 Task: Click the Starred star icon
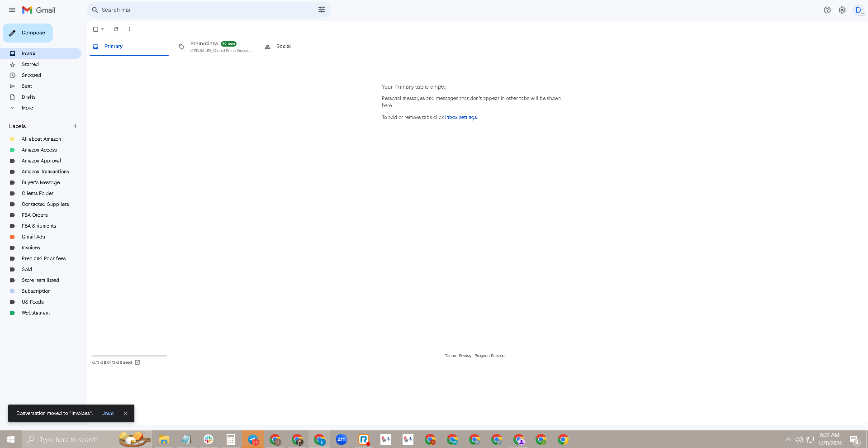(13, 65)
